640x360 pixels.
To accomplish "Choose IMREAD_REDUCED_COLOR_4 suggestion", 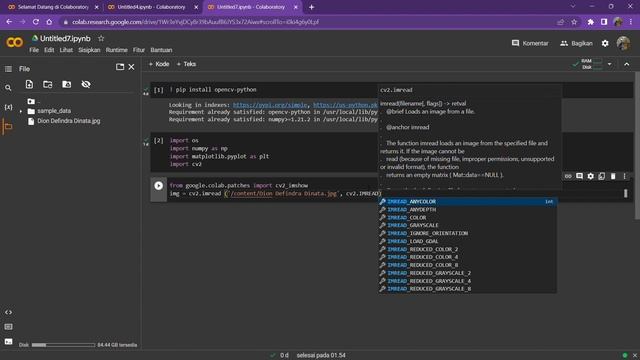I will pyautogui.click(x=467, y=257).
